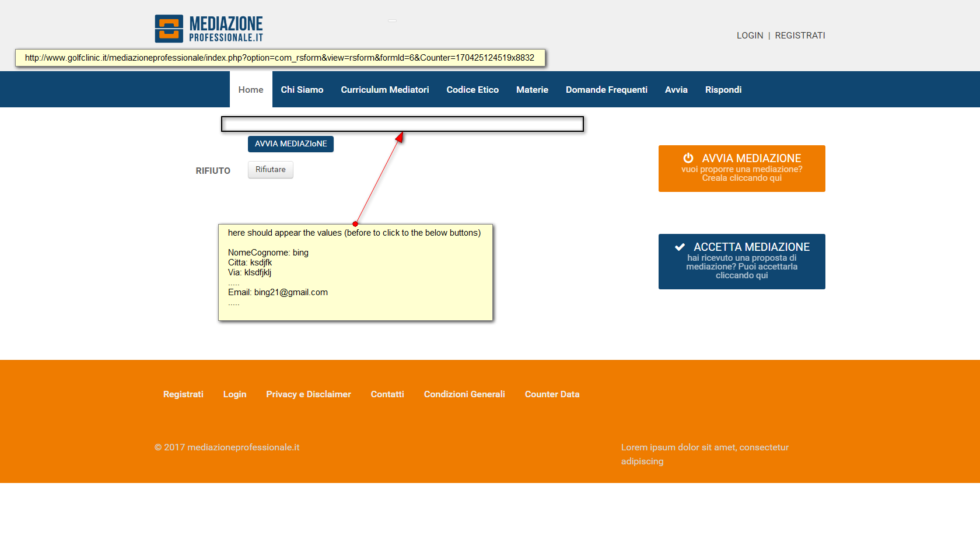Click the Rifiutare button

[271, 170]
